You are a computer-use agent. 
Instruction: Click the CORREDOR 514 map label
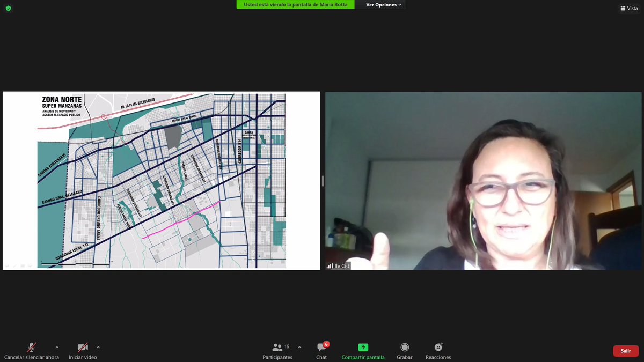[x=239, y=151]
